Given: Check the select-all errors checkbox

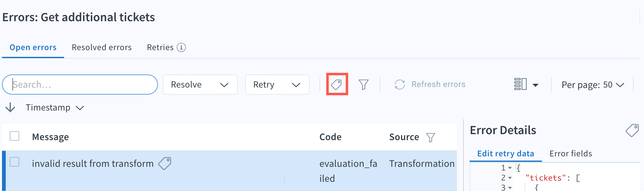Looking at the screenshot, I should point(14,136).
